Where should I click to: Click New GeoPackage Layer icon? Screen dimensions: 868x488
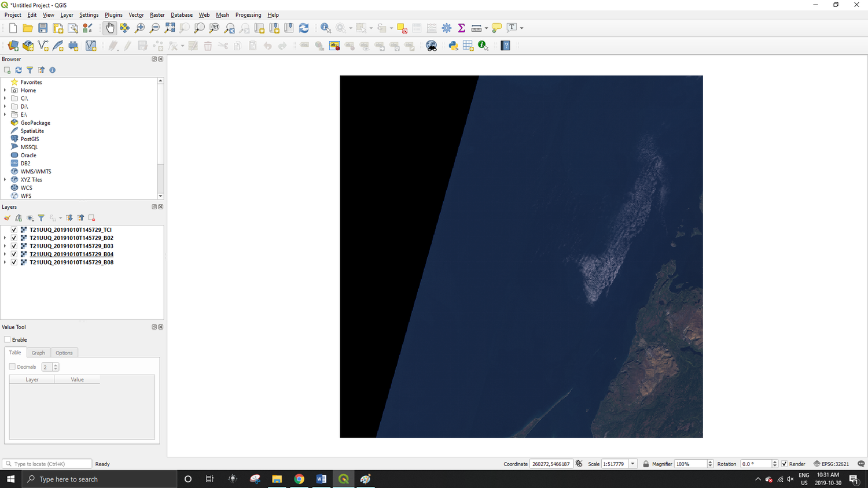pyautogui.click(x=28, y=45)
